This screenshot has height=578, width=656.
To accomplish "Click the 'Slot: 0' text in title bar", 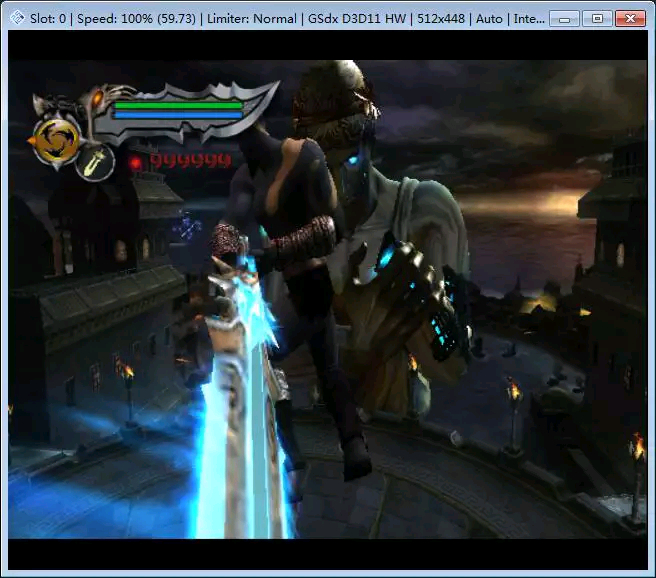I will tap(48, 19).
